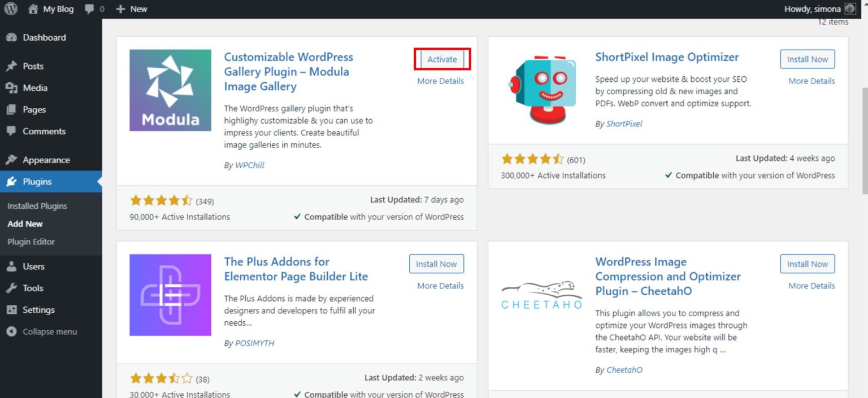Activate the Modula Image Gallery plugin

pos(441,59)
